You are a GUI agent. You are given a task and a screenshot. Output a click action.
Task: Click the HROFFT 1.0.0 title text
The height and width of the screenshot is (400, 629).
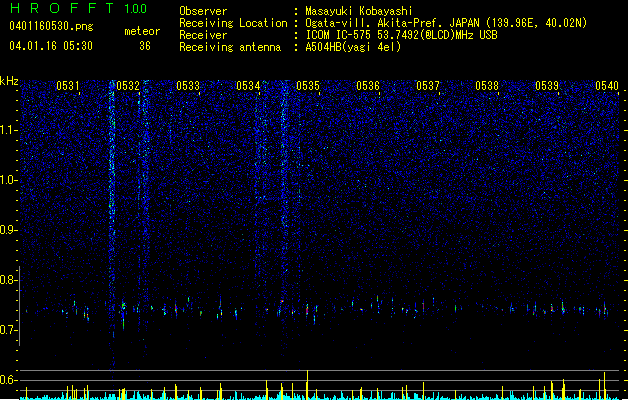78,8
